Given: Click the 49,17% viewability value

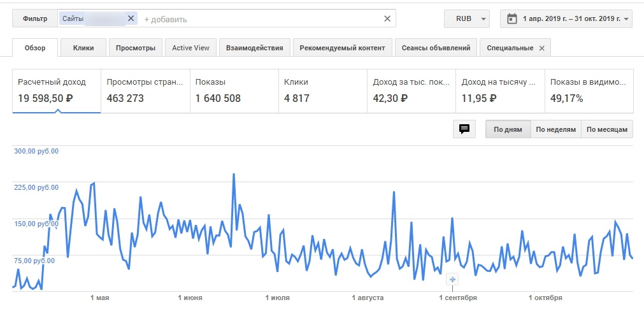Looking at the screenshot, I should tap(566, 99).
